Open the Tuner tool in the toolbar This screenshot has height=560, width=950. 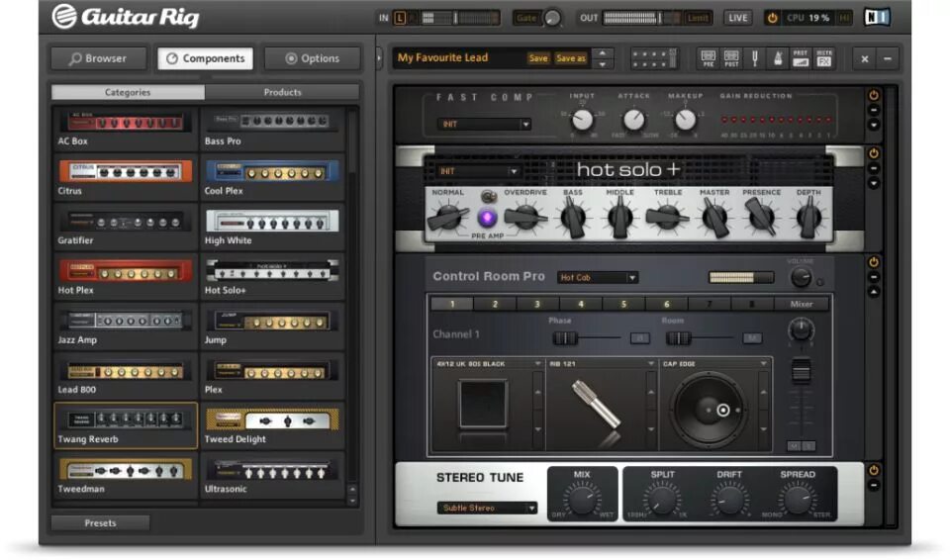(x=754, y=58)
